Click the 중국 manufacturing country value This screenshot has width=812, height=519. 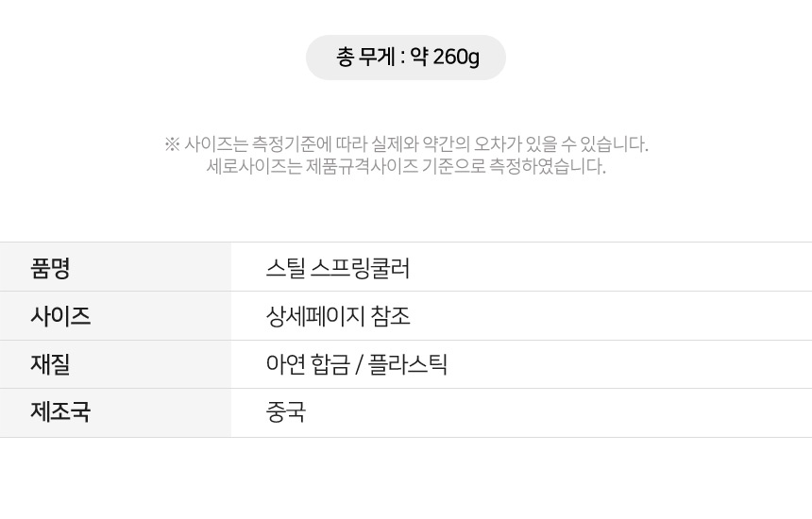pos(285,412)
